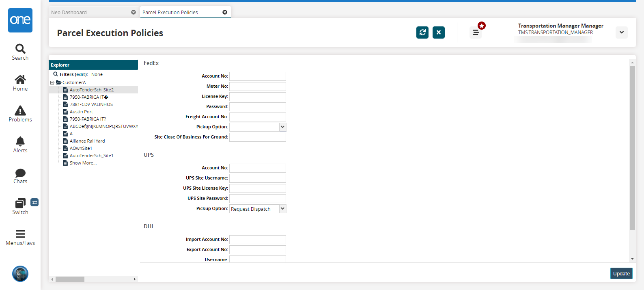This screenshot has width=644, height=290.
Task: Click the DHL Export Account No field
Action: (x=258, y=250)
